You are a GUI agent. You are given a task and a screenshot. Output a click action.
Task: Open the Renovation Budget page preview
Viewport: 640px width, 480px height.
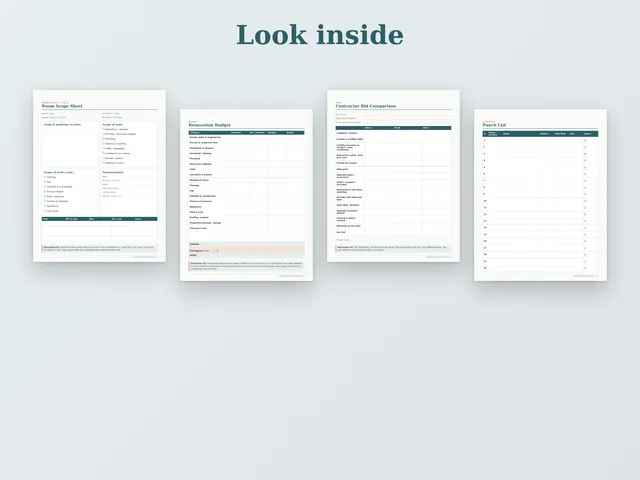click(x=247, y=195)
